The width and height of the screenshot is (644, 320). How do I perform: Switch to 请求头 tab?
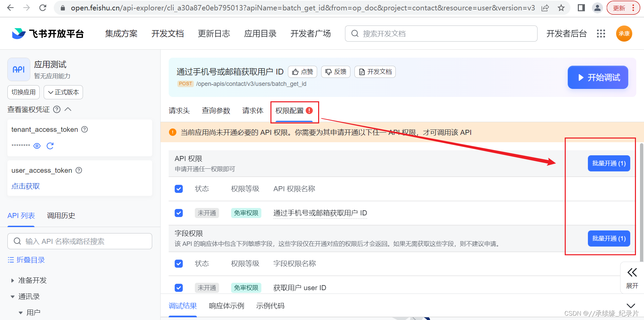[179, 111]
